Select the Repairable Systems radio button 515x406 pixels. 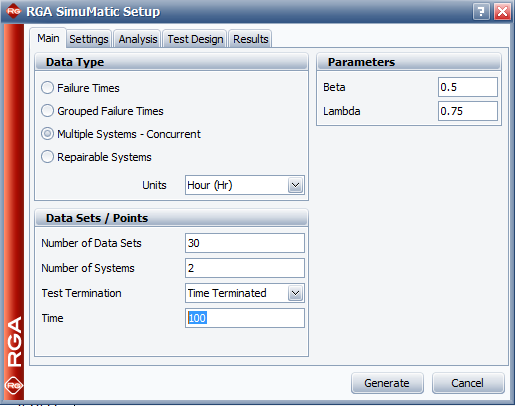click(x=47, y=157)
